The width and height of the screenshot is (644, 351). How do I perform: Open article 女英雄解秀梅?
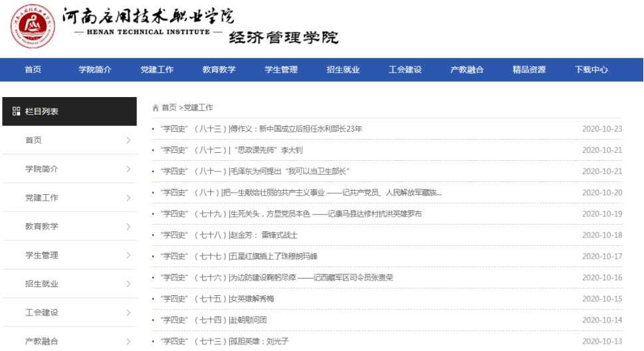point(217,299)
